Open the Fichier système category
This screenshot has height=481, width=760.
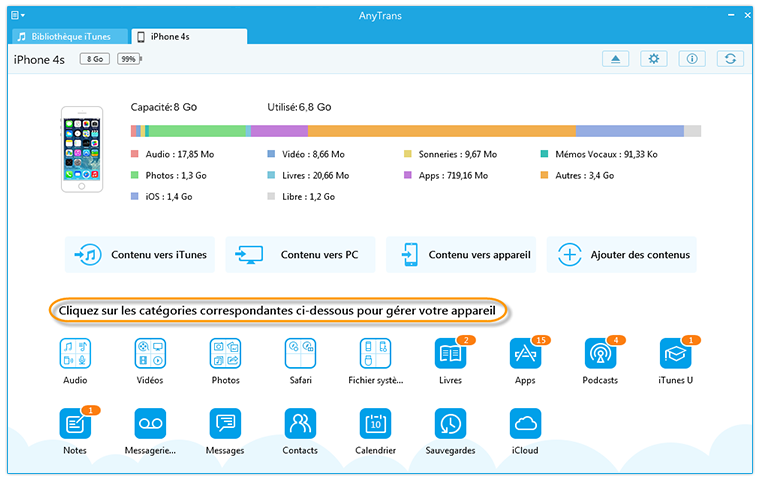376,353
